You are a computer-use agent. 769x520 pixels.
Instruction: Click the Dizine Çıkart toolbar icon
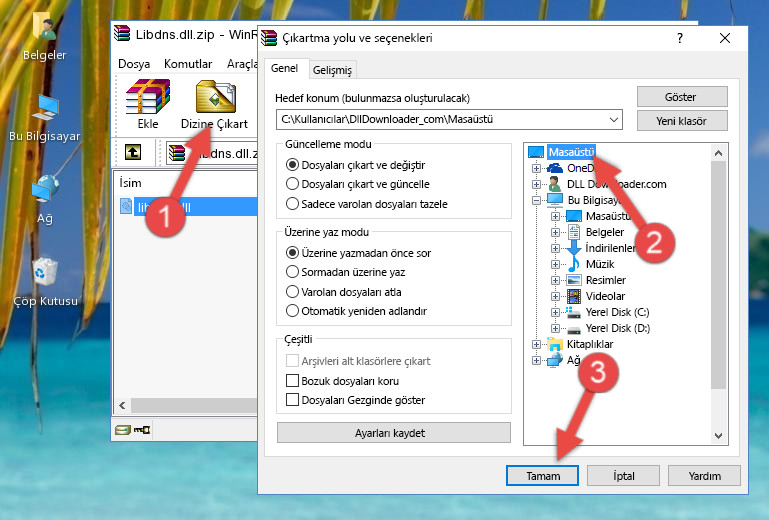point(215,104)
